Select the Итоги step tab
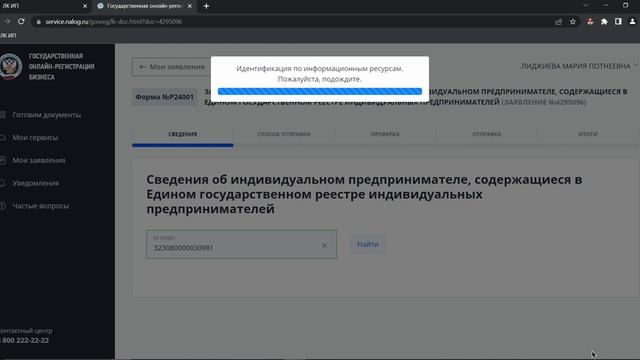The height and width of the screenshot is (360, 640). (588, 134)
